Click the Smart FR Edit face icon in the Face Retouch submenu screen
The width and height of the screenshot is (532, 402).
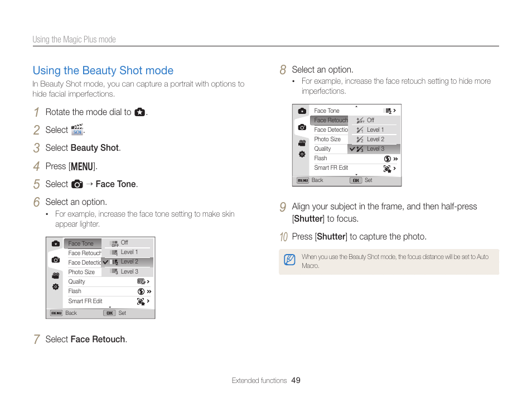pyautogui.click(x=387, y=169)
